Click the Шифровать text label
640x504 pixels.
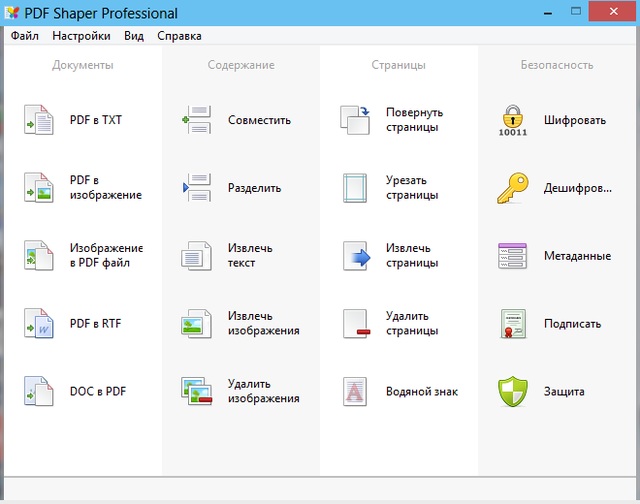click(575, 120)
